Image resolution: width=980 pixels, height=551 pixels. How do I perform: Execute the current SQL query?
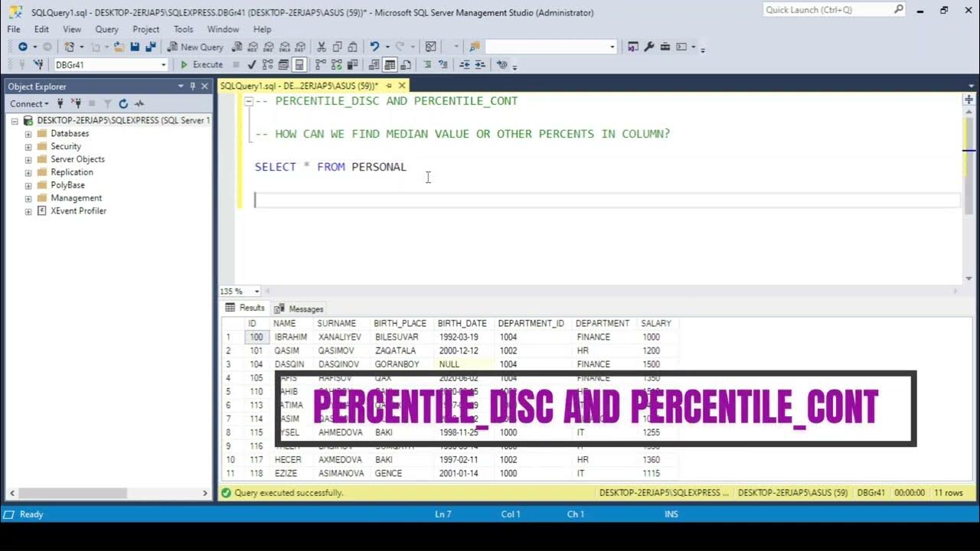click(201, 65)
